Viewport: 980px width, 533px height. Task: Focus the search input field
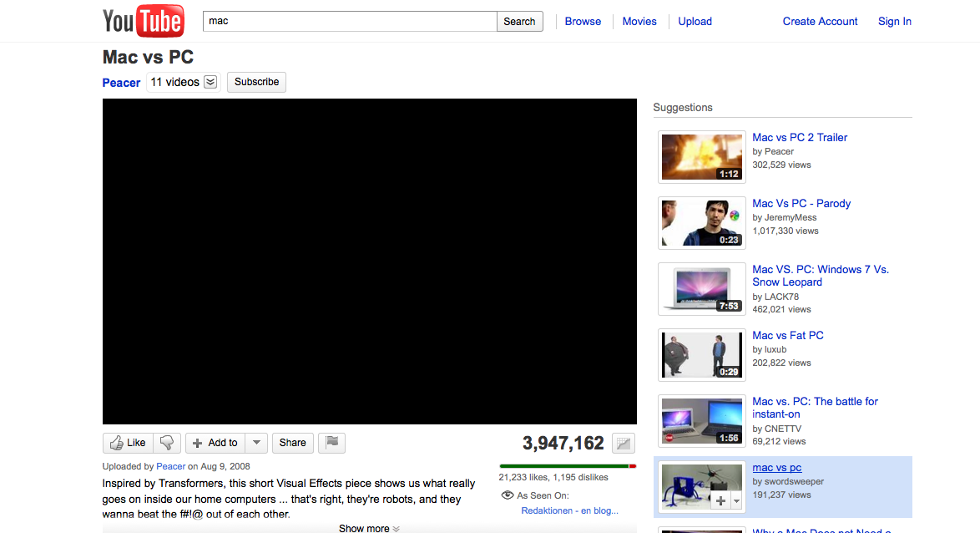click(350, 21)
